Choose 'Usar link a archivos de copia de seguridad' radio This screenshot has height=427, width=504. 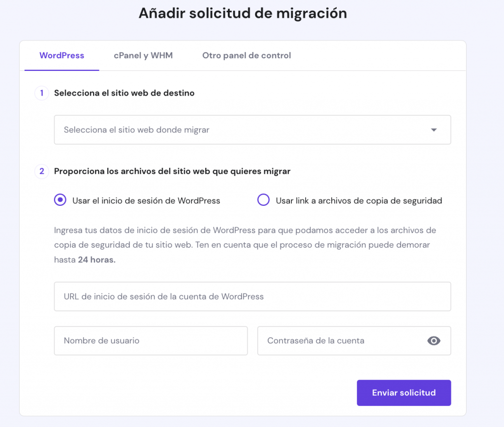[264, 200]
